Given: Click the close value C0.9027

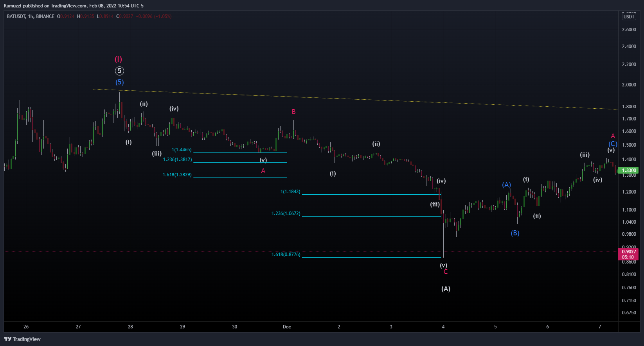Looking at the screenshot, I should pyautogui.click(x=125, y=16).
